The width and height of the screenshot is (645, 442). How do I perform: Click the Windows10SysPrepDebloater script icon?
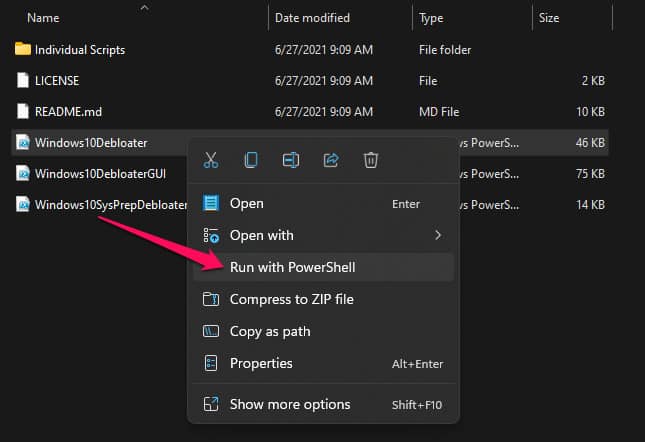click(x=23, y=204)
